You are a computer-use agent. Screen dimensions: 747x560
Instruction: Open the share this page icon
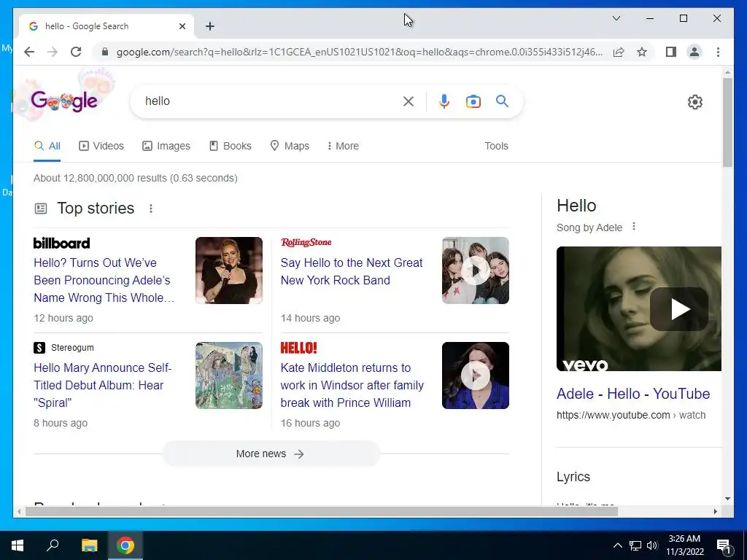coord(619,52)
